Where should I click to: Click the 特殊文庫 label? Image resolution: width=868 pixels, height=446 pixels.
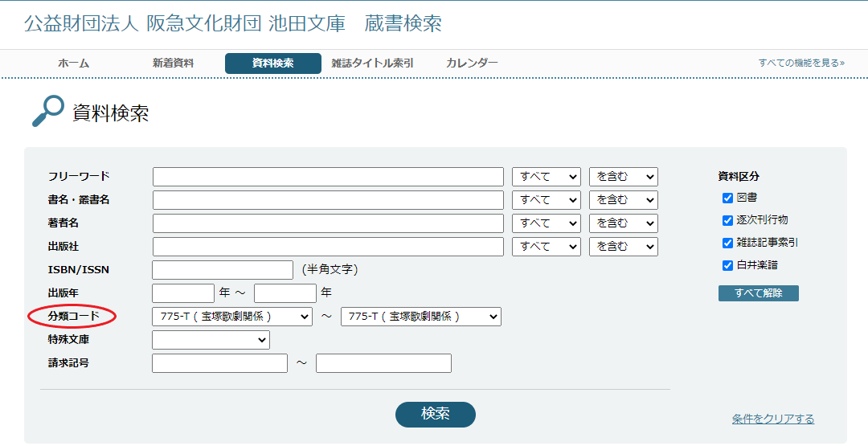[x=68, y=339]
